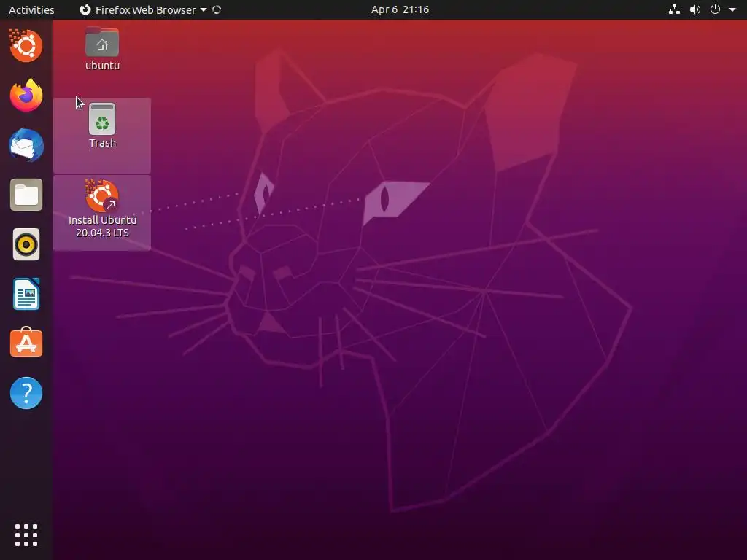Expand the system menu arrow
The height and width of the screenshot is (560, 747).
click(732, 9)
